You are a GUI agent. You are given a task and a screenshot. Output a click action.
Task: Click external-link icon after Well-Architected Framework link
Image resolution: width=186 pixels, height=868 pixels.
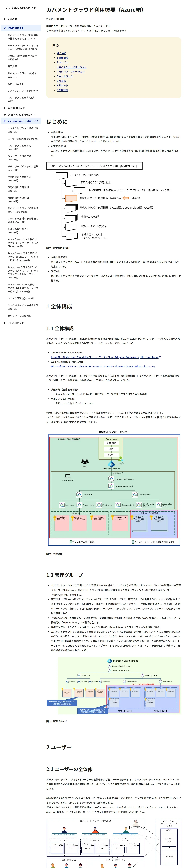tap(154, 367)
